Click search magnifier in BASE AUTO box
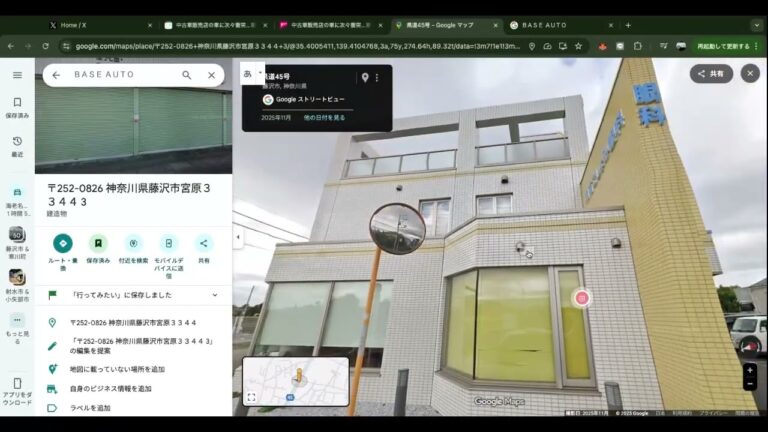Image resolution: width=768 pixels, height=432 pixels. [187, 75]
